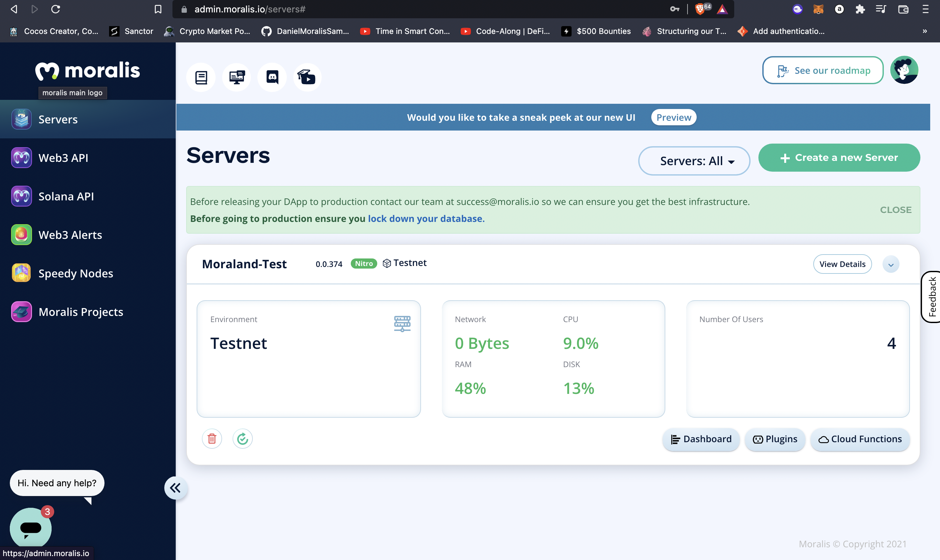Follow the lock down your database link
The image size is (940, 560).
tap(426, 219)
